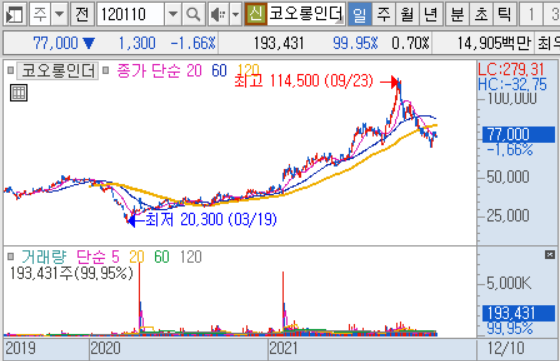Screen dimensions: 560x361
Task: Click the volume 단순 5 legend value
Action: pyautogui.click(x=98, y=257)
